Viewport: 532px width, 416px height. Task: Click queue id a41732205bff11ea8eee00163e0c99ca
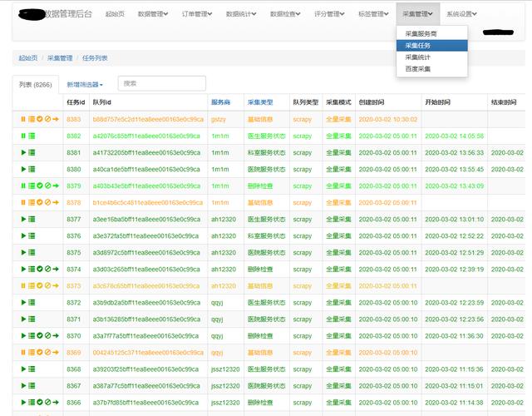pyautogui.click(x=146, y=152)
